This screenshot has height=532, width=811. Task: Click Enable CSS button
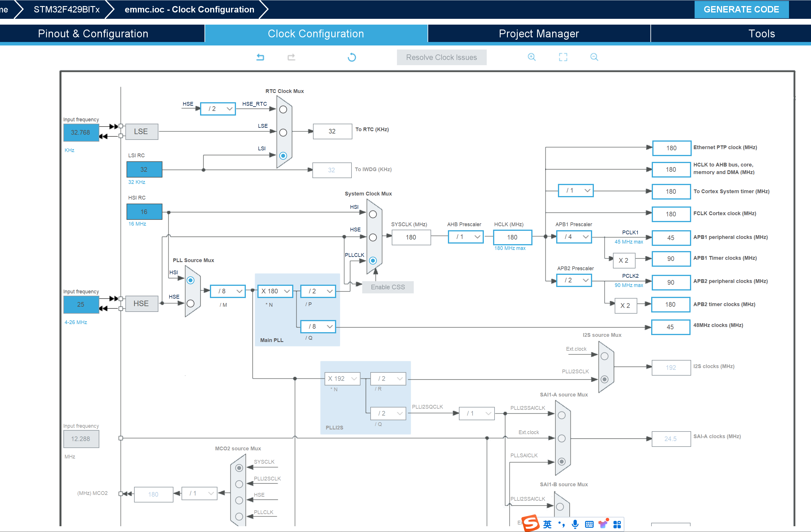[388, 287]
